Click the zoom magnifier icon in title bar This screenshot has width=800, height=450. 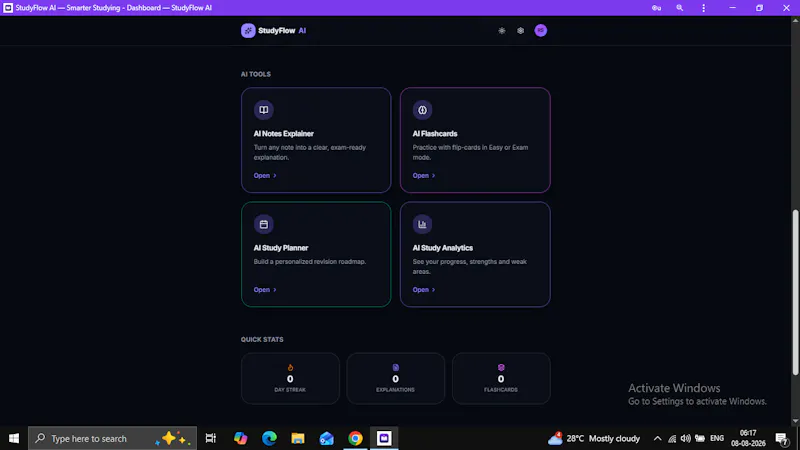click(x=680, y=8)
